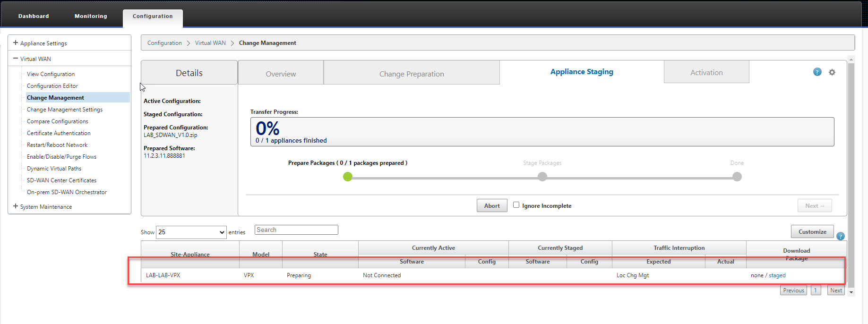Switch to the Monitoring tab
This screenshot has height=324, width=868.
pyautogui.click(x=91, y=16)
